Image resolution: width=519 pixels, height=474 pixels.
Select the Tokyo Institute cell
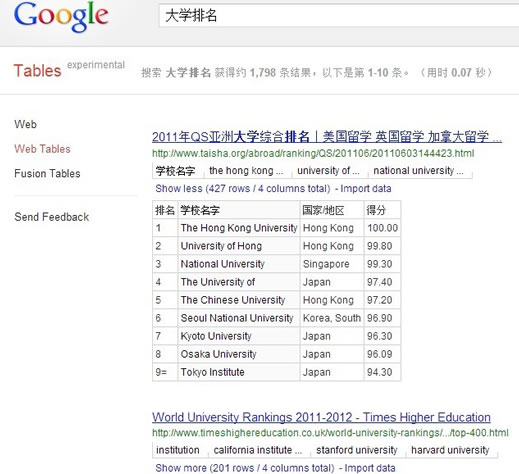pyautogui.click(x=239, y=372)
